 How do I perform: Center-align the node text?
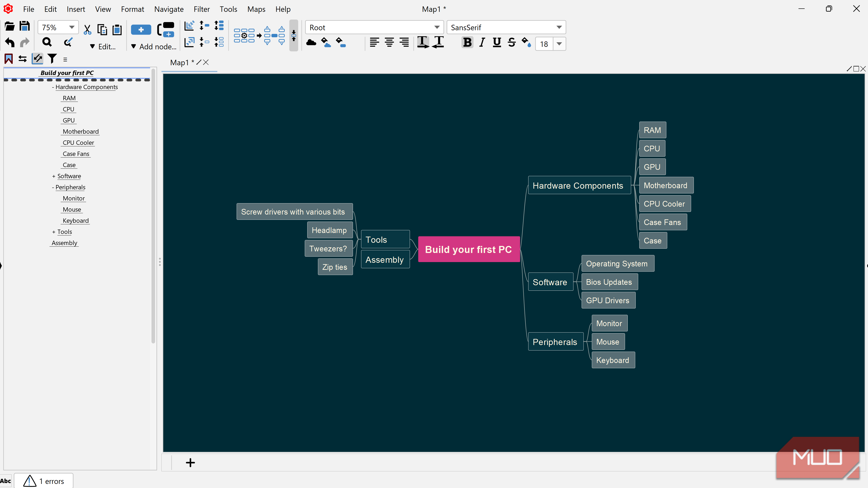point(389,42)
